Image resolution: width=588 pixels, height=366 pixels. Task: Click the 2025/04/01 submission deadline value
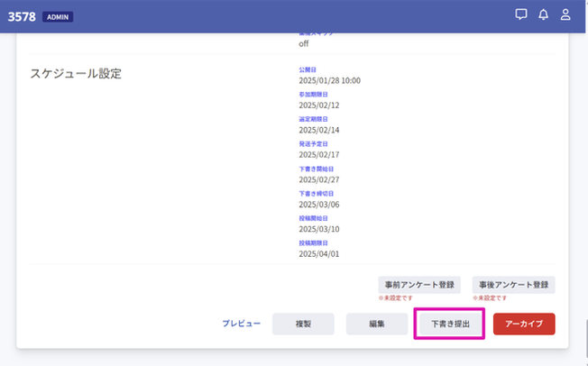coord(318,254)
